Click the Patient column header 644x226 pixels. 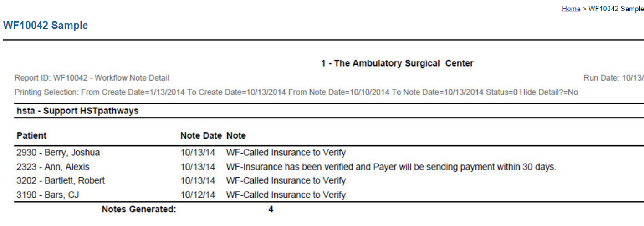point(31,135)
